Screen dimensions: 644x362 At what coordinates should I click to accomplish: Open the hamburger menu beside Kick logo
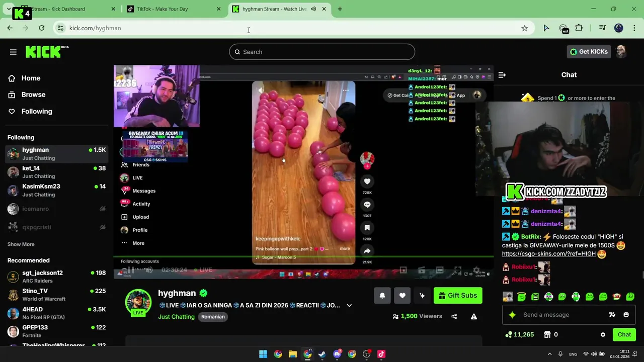tap(13, 52)
